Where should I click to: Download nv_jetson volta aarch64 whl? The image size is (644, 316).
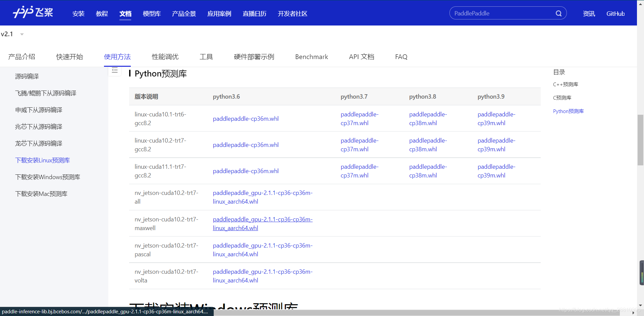point(263,276)
